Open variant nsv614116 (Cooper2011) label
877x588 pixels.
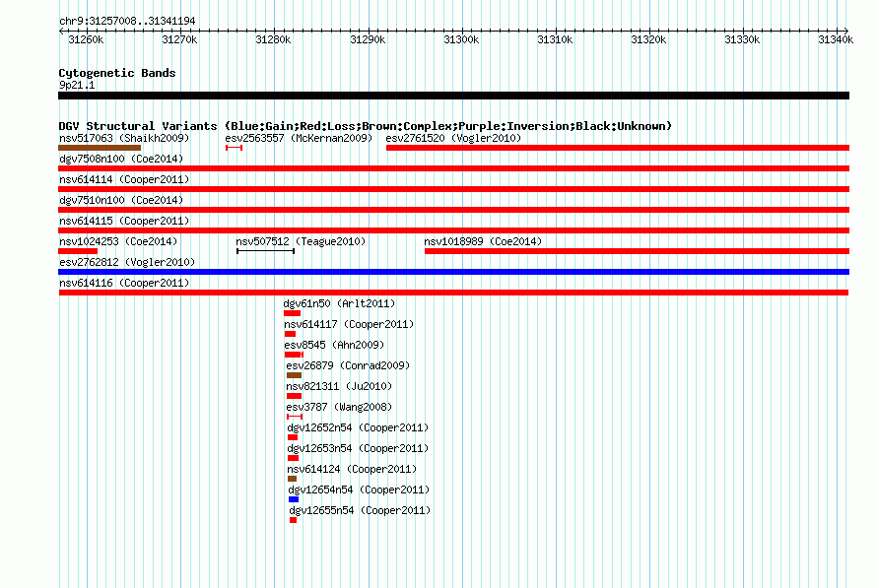(124, 283)
